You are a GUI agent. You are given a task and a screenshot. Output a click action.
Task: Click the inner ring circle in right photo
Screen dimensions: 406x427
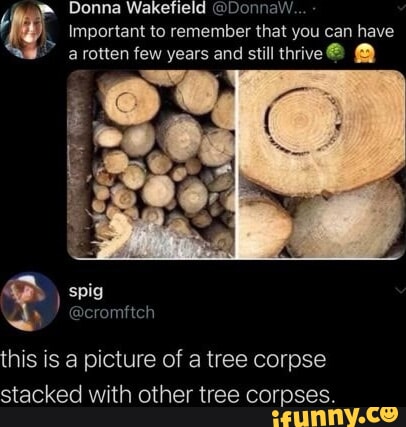pos(304,121)
